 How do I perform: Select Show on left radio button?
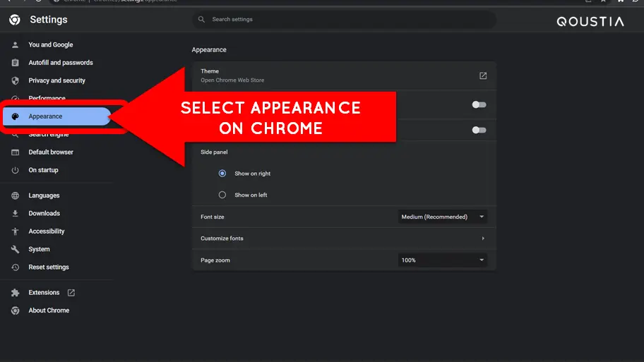(222, 195)
